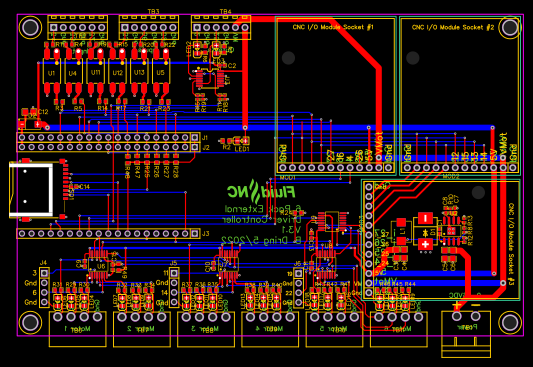
Task: Click the 'CNC I/O Module Socket #2' text
Action: pyautogui.click(x=453, y=27)
